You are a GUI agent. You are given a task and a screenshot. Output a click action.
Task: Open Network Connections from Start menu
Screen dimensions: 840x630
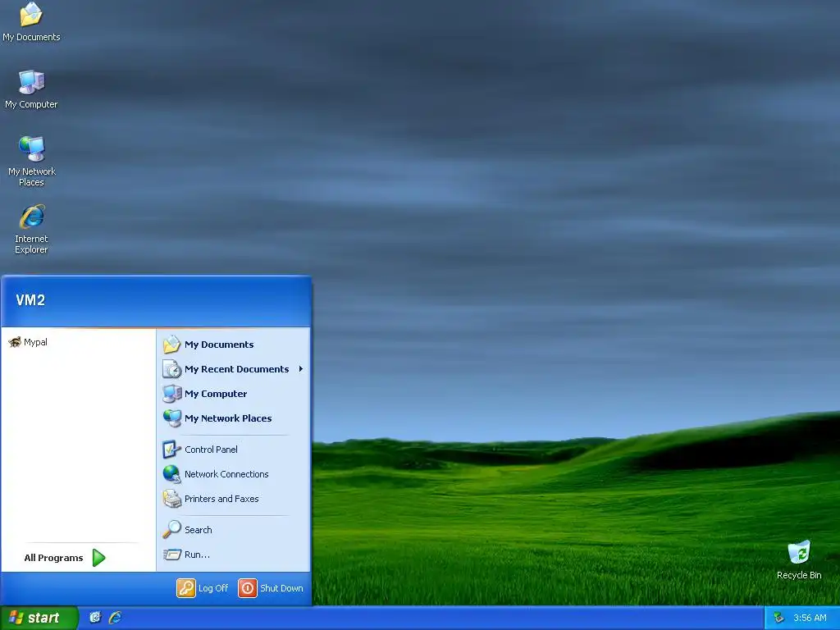(235, 474)
